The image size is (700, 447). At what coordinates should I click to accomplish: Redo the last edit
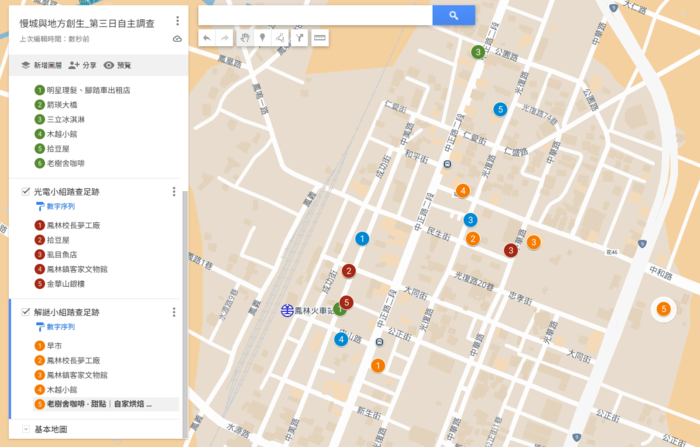tap(225, 38)
